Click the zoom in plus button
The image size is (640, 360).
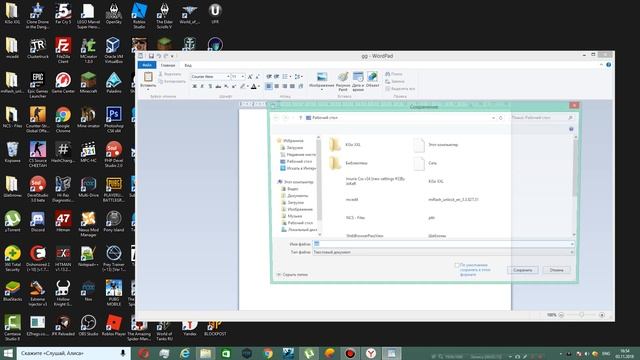(x=602, y=315)
